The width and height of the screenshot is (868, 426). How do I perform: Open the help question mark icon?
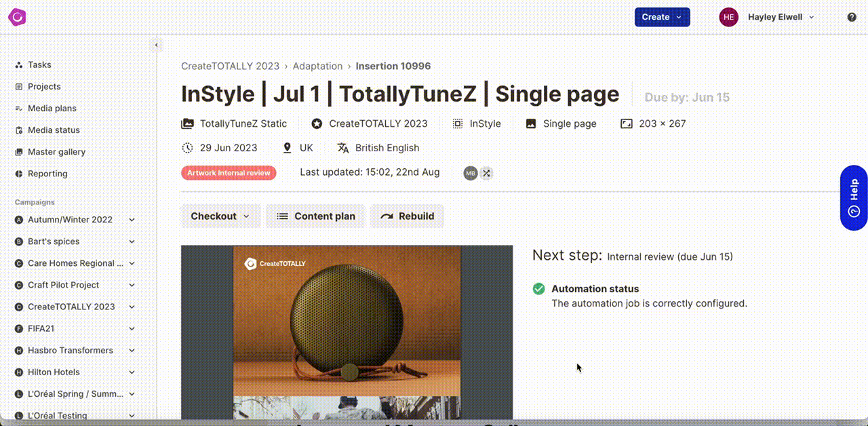[852, 17]
